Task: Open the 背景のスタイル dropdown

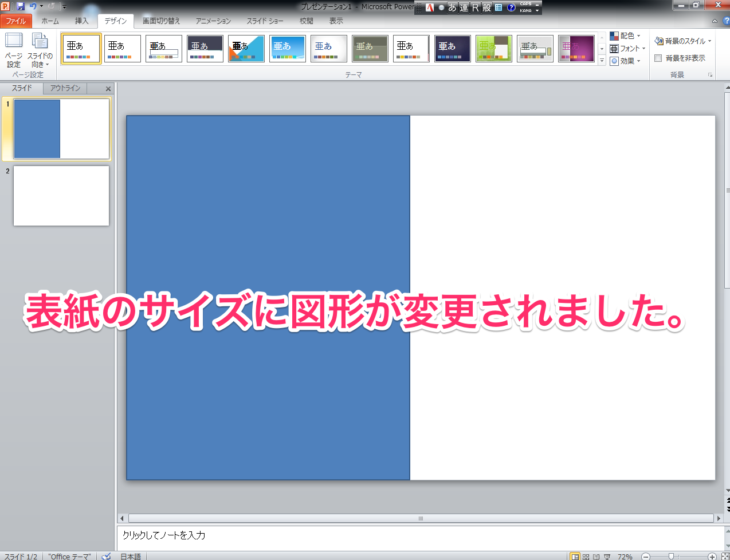Action: pyautogui.click(x=683, y=41)
